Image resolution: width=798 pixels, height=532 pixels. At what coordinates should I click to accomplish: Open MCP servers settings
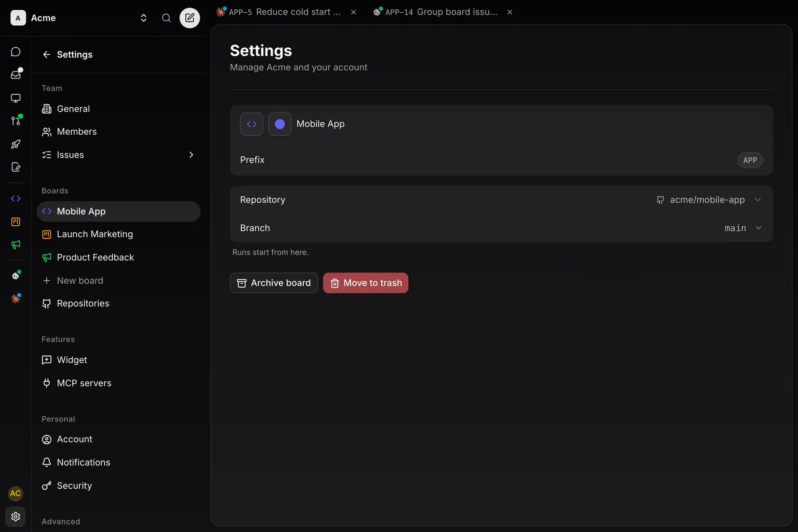[x=118, y=383]
